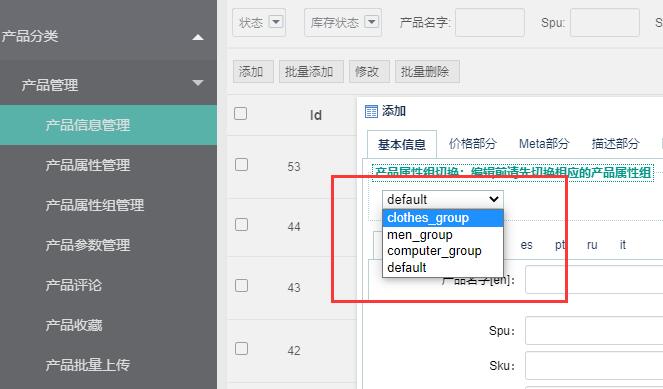Check the row with Id 53
The width and height of the screenshot is (663, 389).
241,164
